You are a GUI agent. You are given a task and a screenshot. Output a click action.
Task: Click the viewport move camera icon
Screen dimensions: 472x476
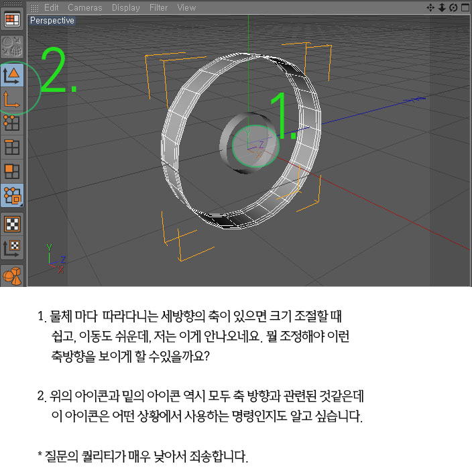(x=430, y=7)
